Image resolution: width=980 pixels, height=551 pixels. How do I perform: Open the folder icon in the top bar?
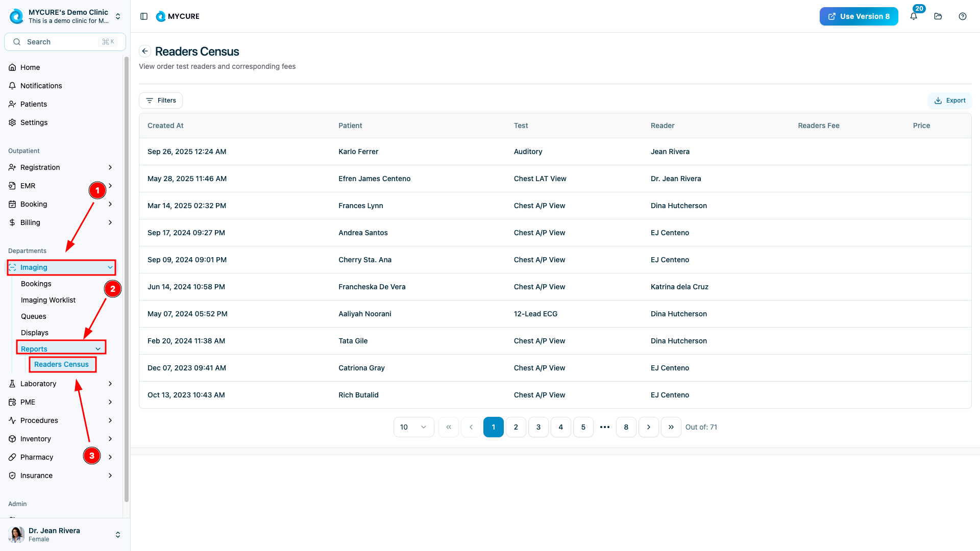click(938, 16)
